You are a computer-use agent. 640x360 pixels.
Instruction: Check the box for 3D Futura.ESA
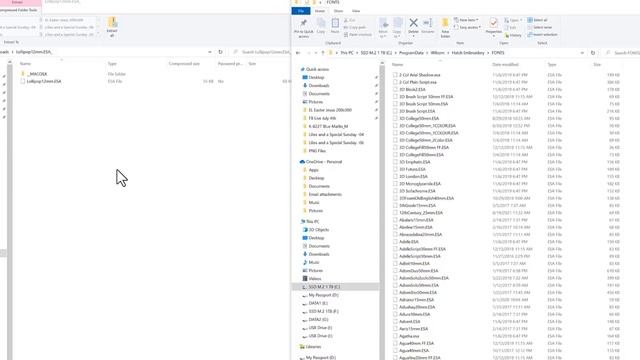coord(395,169)
